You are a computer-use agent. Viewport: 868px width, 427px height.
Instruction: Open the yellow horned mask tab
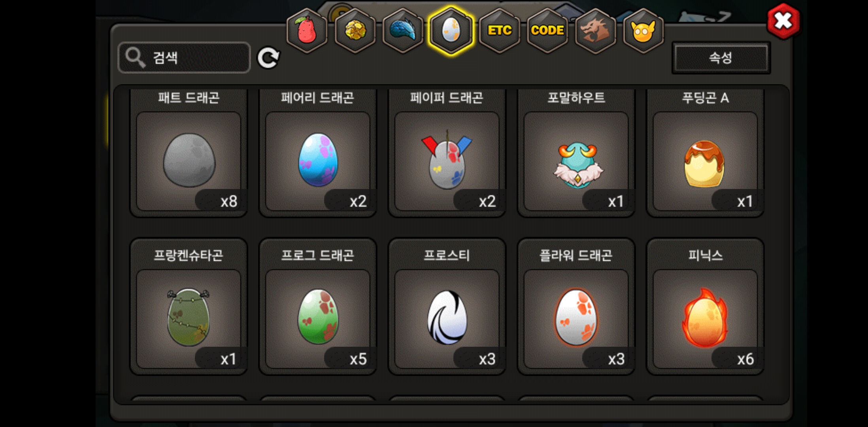[643, 30]
